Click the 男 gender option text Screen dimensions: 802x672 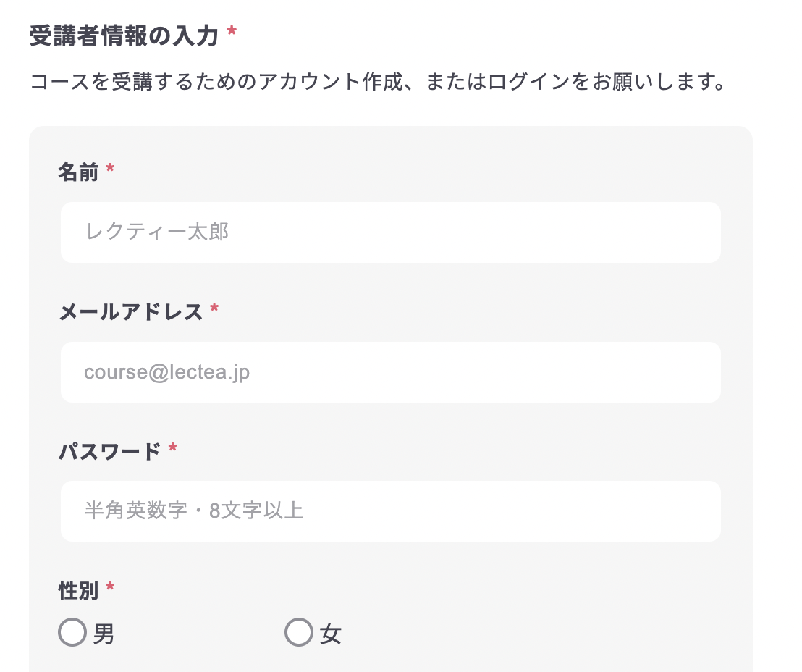pyautogui.click(x=104, y=634)
